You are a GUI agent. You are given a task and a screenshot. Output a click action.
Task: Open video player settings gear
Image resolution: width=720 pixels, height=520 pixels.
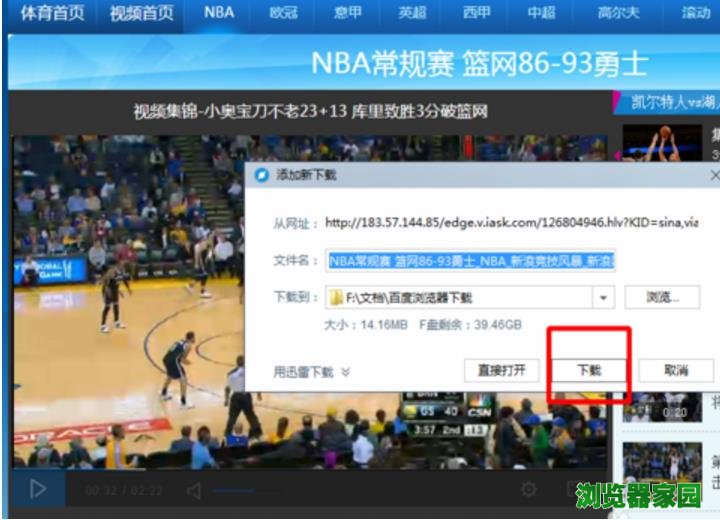coord(528,489)
